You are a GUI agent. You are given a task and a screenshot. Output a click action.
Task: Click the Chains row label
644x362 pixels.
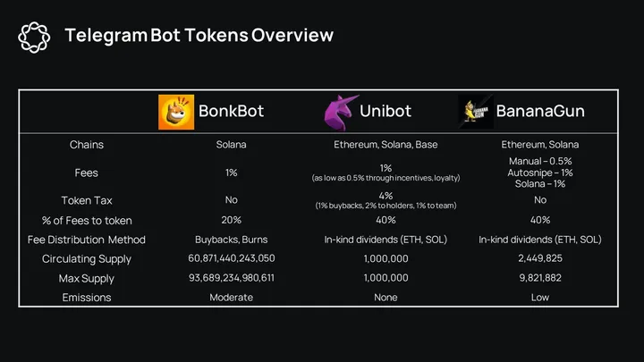pyautogui.click(x=87, y=145)
